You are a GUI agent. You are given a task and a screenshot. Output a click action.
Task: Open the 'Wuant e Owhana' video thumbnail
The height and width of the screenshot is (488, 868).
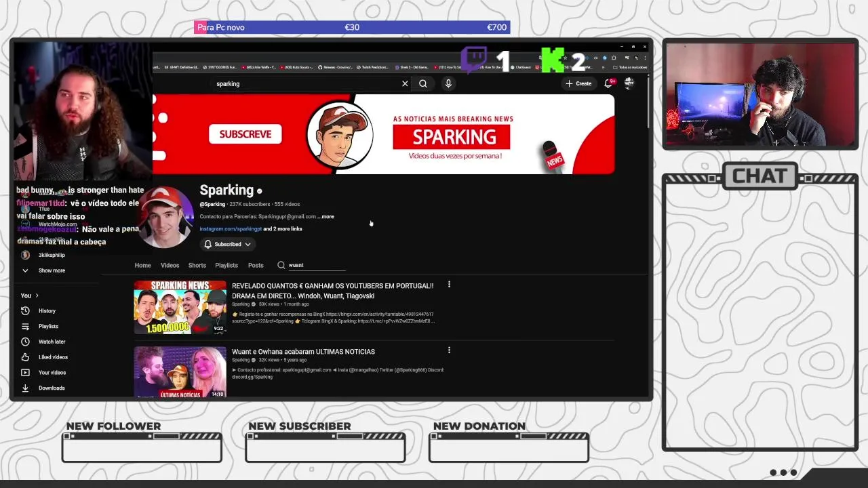tap(180, 372)
